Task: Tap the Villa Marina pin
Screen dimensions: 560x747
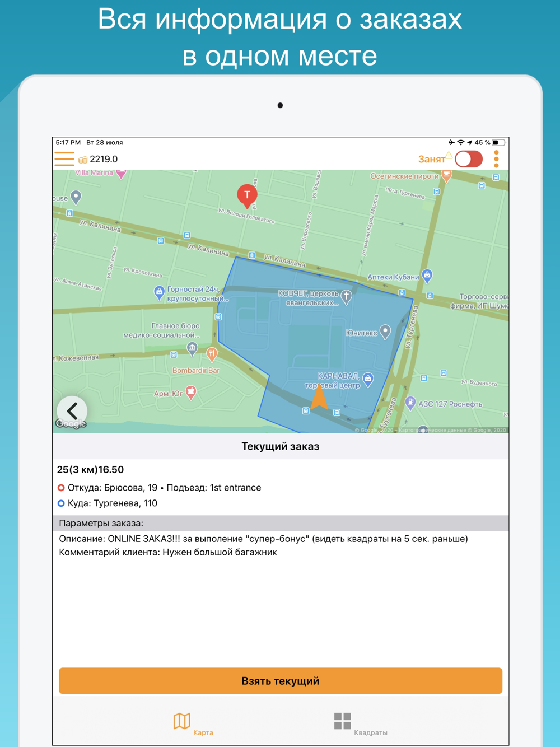Action: 121,174
